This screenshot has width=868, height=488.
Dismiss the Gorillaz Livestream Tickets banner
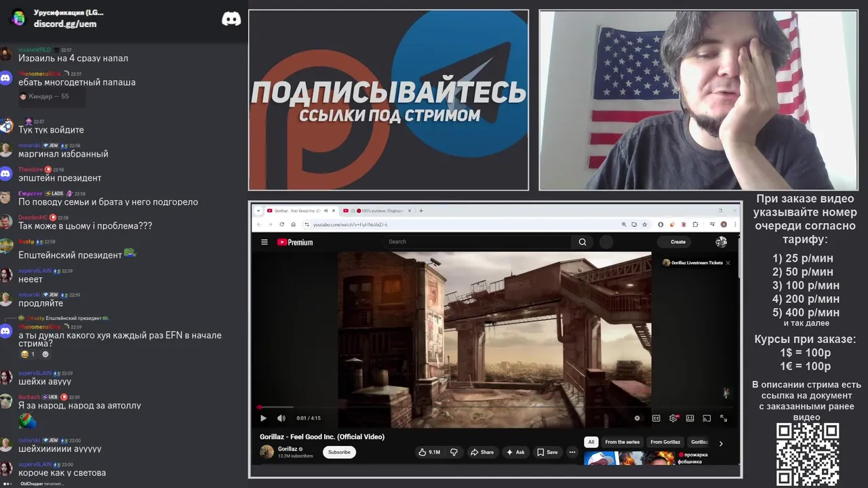point(728,263)
